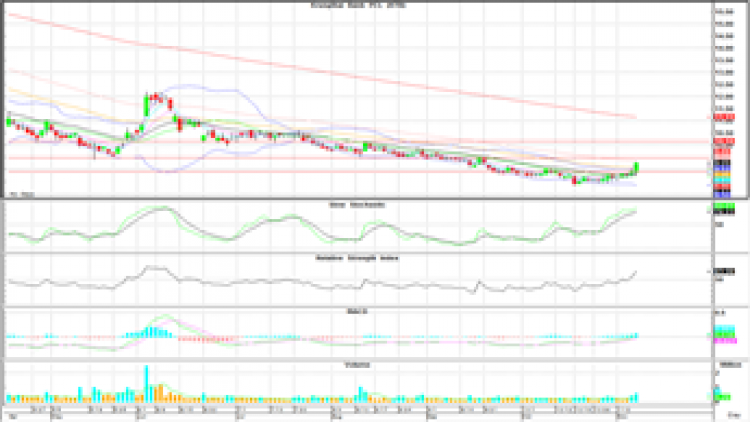The height and width of the screenshot is (422, 750).
Task: Click the peak of the MACD cyan histogram
Action: click(154, 329)
